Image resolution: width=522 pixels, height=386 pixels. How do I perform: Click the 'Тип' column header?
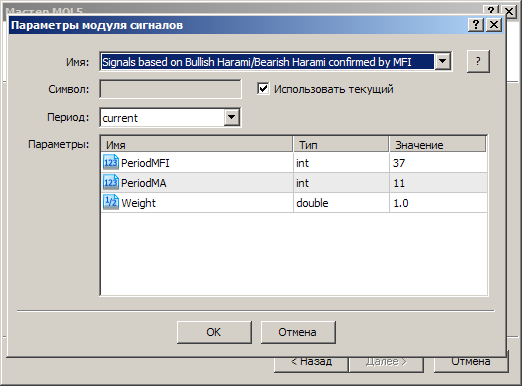coord(341,144)
